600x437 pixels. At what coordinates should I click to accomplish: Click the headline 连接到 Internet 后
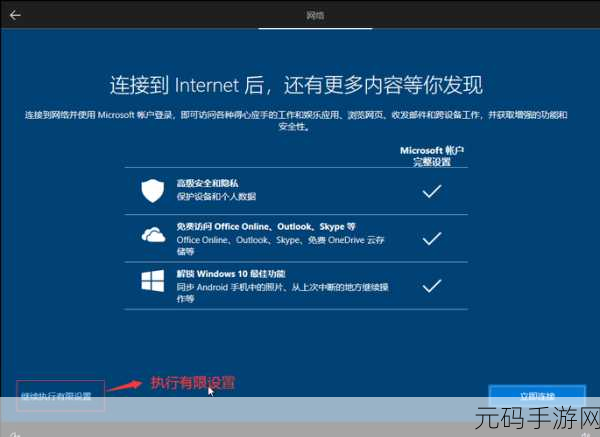(296, 85)
